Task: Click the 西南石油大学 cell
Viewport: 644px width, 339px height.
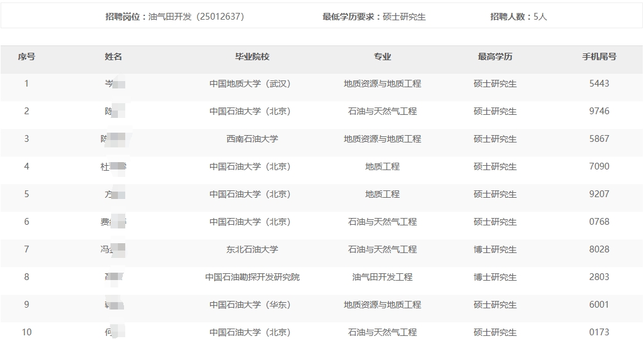Action: [x=252, y=139]
